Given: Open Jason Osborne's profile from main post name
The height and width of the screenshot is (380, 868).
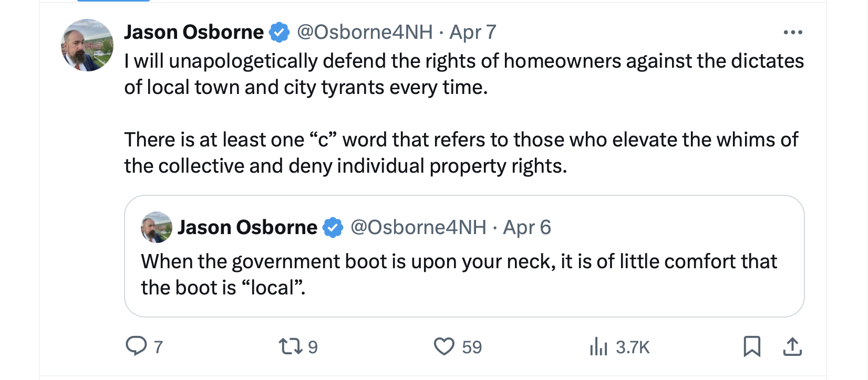Looking at the screenshot, I should (x=194, y=33).
